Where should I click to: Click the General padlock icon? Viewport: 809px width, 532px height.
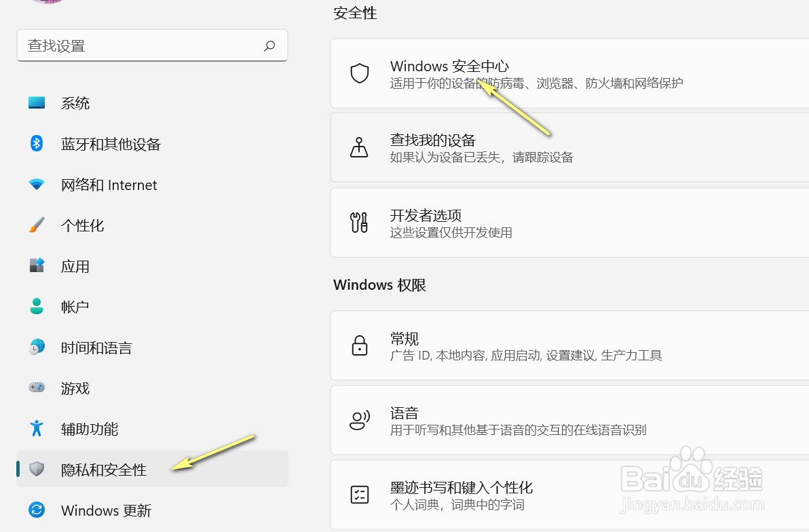click(360, 345)
